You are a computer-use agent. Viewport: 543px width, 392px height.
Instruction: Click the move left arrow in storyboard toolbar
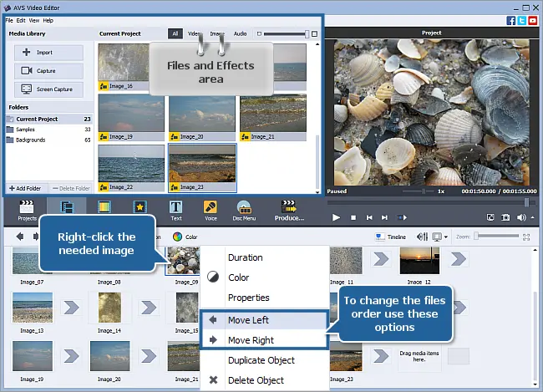coord(20,237)
